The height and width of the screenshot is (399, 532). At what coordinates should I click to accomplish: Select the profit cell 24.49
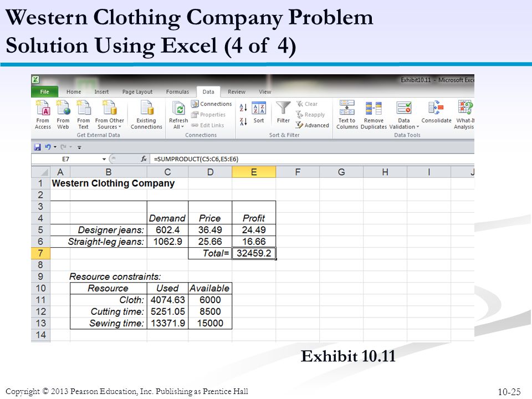[x=254, y=230]
